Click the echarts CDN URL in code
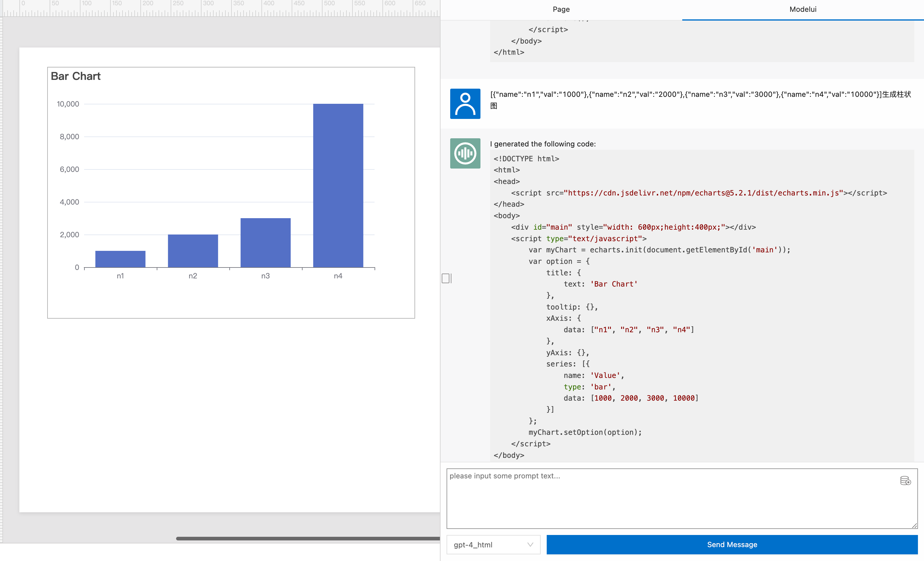This screenshot has width=924, height=561. 703,193
